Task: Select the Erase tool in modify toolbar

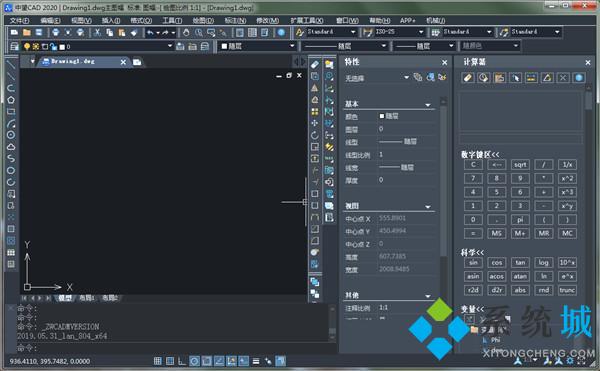Action: point(315,64)
